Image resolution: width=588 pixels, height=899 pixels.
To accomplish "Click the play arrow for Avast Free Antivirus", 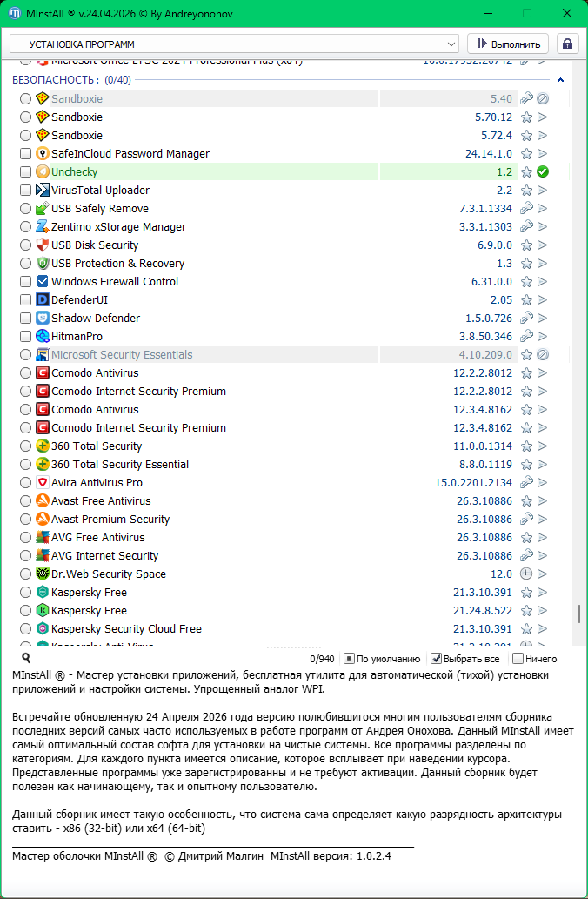I will (543, 501).
